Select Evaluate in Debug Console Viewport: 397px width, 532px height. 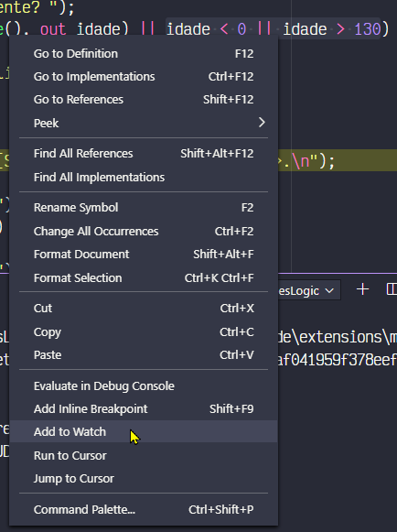(144, 385)
